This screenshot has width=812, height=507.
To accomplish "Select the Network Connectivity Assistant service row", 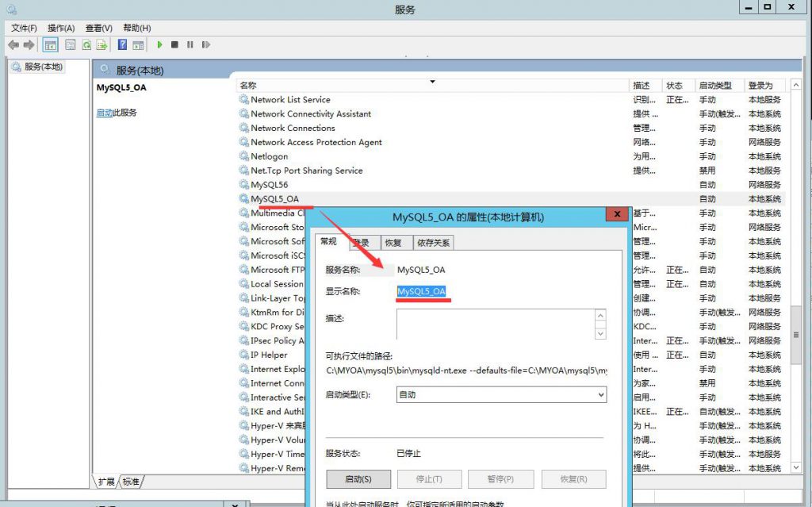I will pos(511,113).
